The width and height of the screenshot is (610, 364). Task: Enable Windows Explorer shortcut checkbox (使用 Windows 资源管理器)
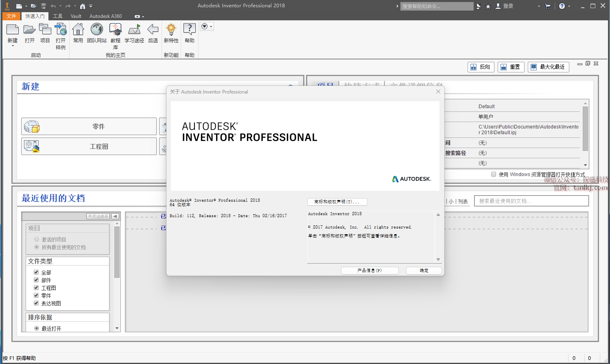[494, 174]
